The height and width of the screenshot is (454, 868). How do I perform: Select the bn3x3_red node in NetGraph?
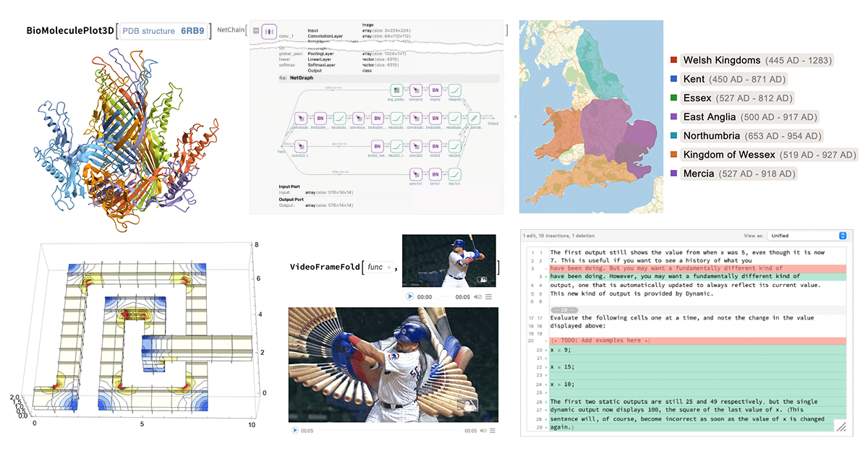click(x=379, y=145)
